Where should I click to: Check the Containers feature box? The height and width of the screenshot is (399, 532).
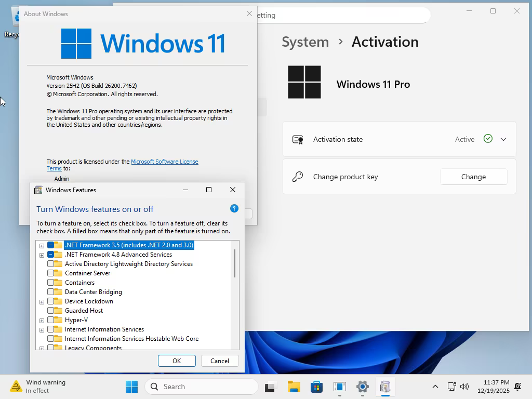coord(50,282)
